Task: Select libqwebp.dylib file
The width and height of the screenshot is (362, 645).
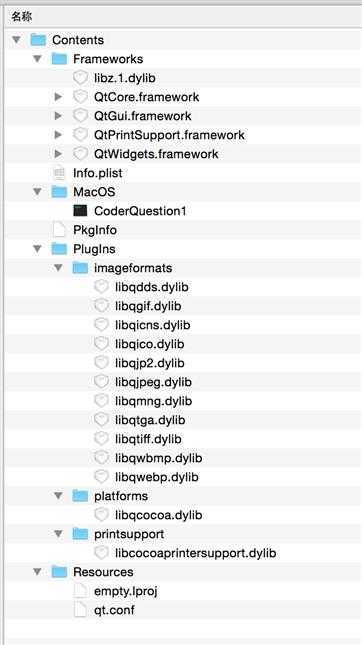Action: point(157,477)
